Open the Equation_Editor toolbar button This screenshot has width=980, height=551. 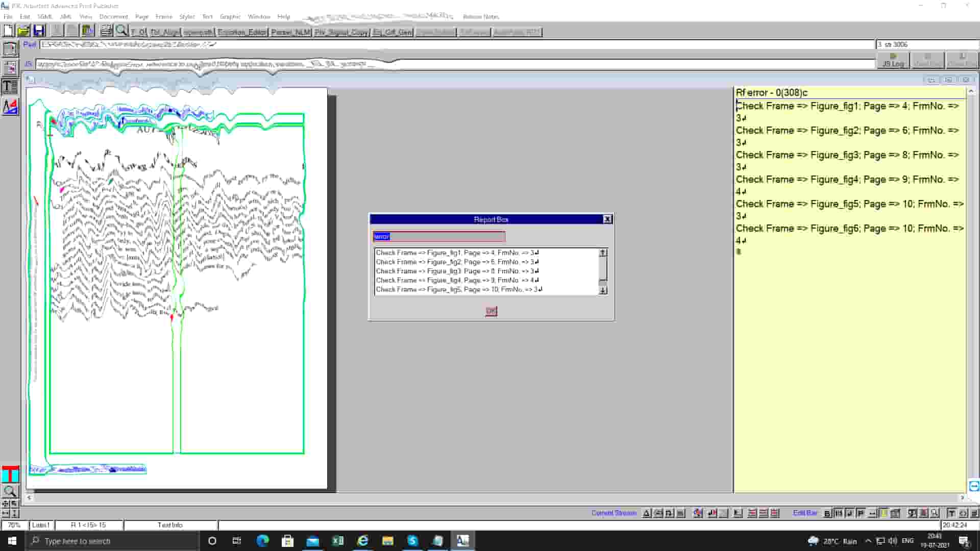241,32
